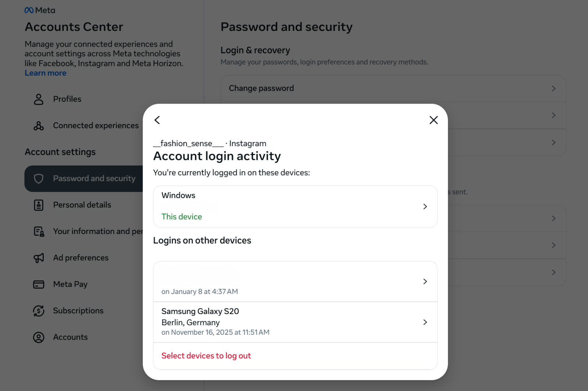588x391 pixels.
Task: Switch to the Accounts section in sidebar
Action: (x=70, y=337)
